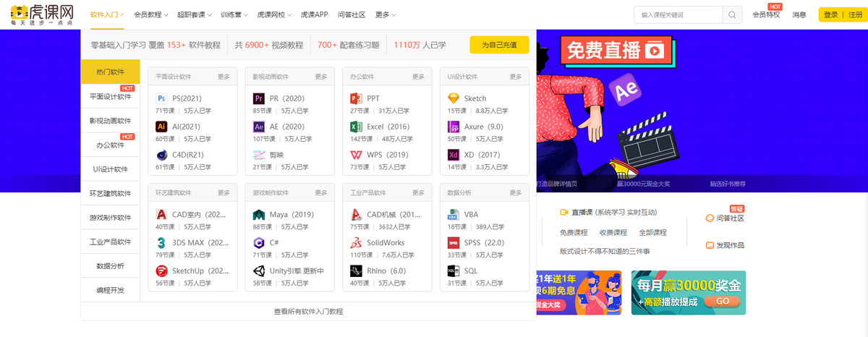The height and width of the screenshot is (337, 868).
Task: Open the C# course icon
Action: (x=258, y=243)
